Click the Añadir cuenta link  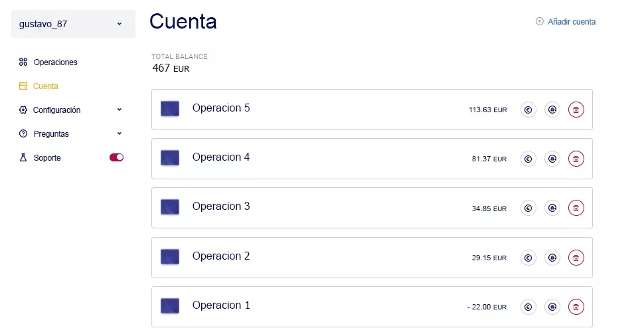(x=566, y=22)
